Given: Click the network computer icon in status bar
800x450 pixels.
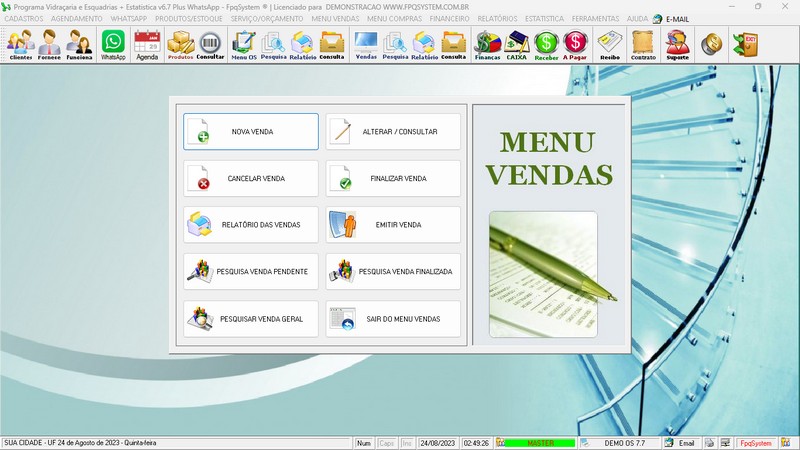Looking at the screenshot, I should tap(725, 443).
